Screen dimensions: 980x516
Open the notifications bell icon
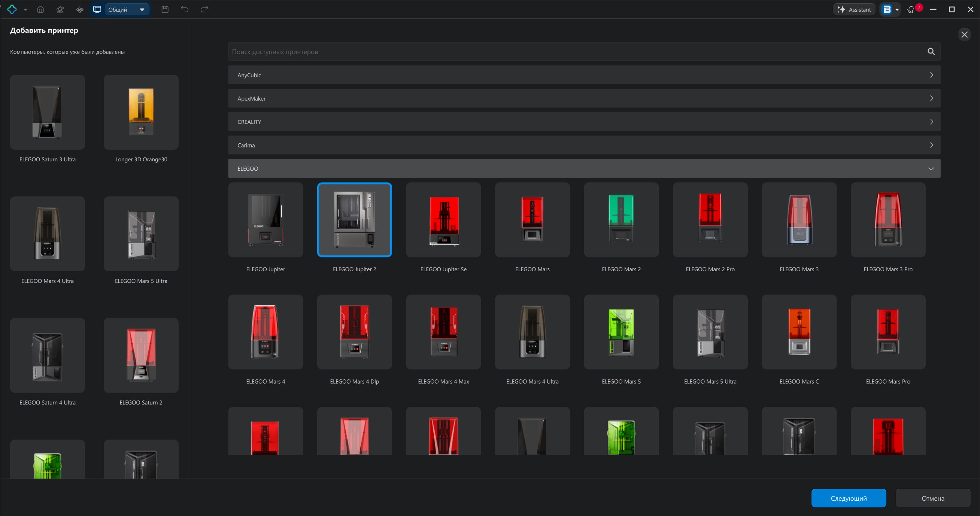point(911,9)
